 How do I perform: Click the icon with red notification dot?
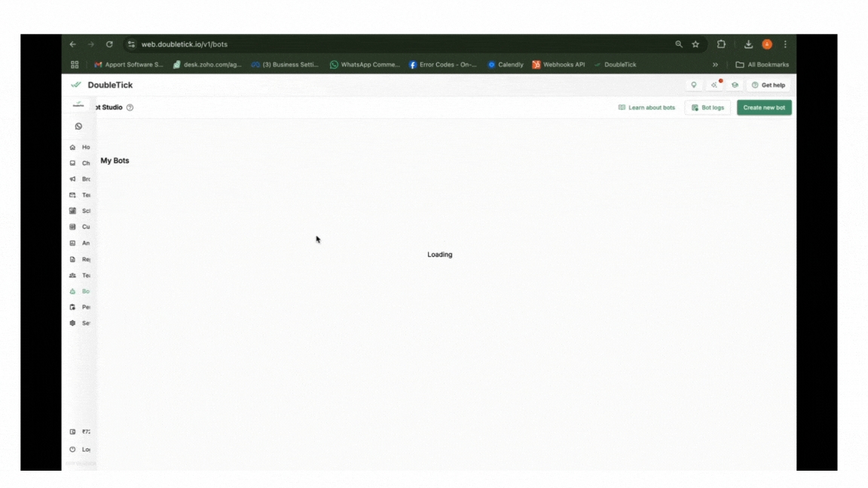point(714,85)
